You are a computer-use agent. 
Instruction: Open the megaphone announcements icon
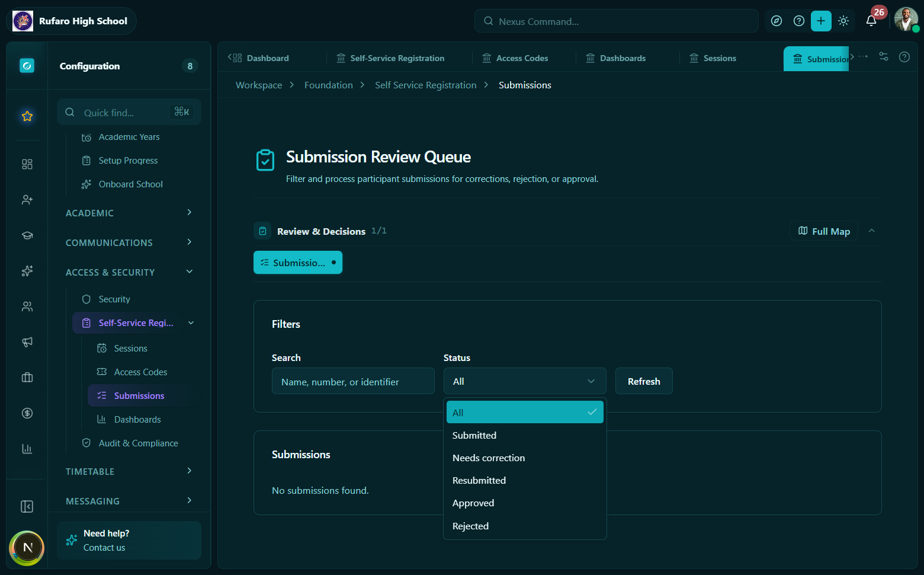coord(27,342)
